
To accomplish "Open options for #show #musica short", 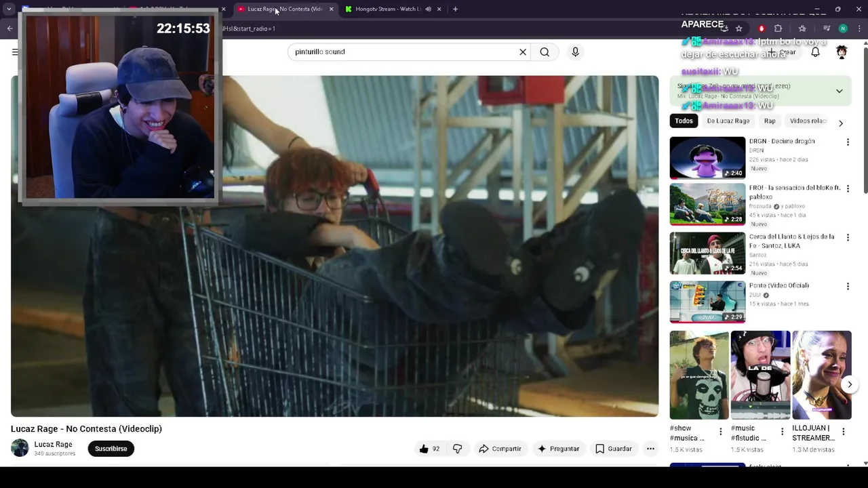I will tap(721, 432).
